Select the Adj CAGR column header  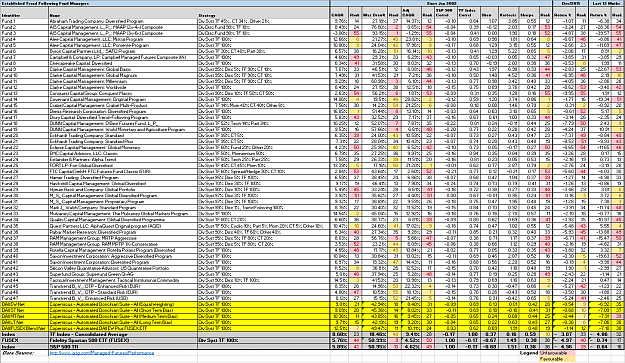410,12
